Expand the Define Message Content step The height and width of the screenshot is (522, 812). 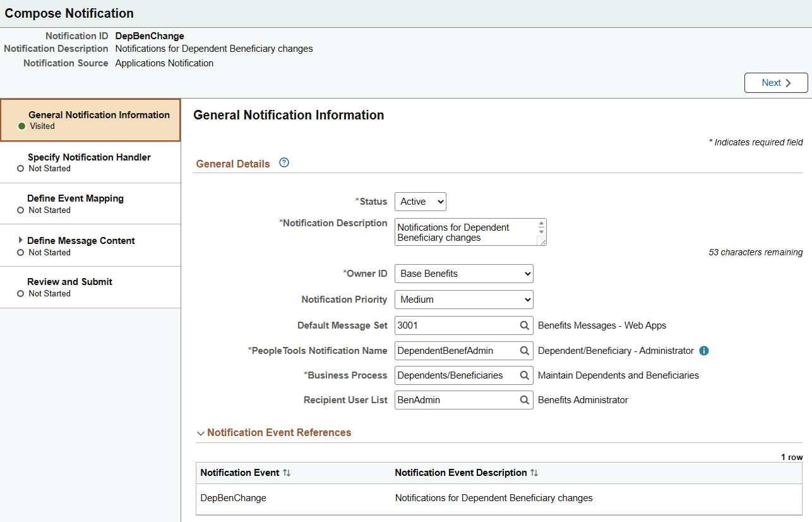pyautogui.click(x=19, y=240)
